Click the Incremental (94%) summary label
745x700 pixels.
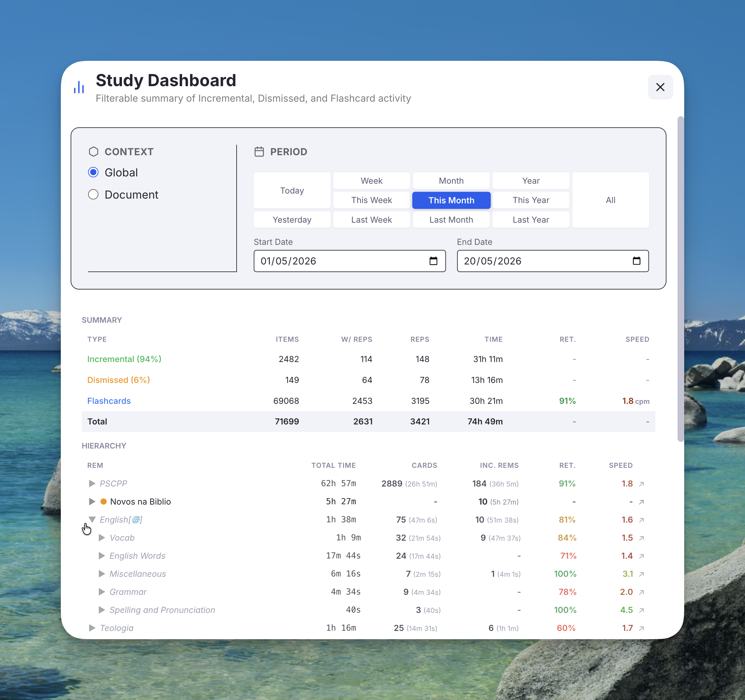pyautogui.click(x=124, y=359)
